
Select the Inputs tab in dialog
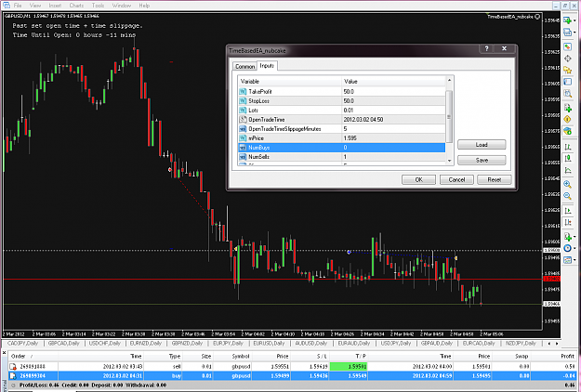click(x=267, y=66)
